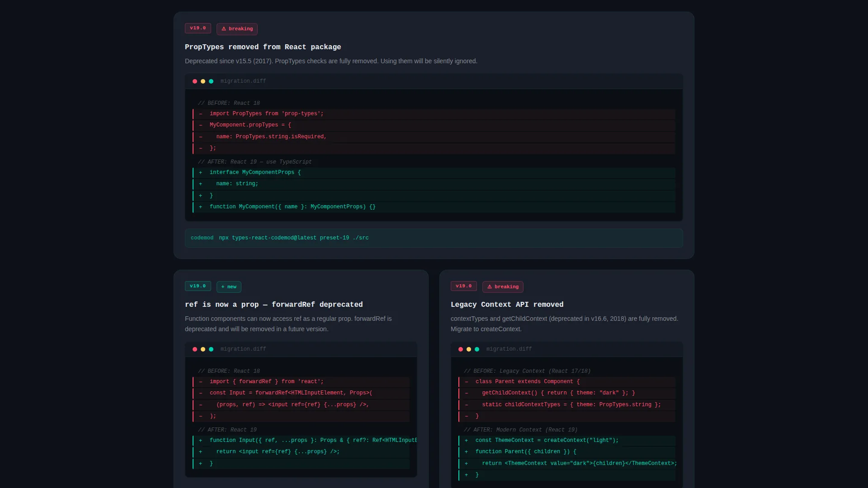Select the function MyComponent added line
Viewport: 868px width, 488px height.
[434, 207]
